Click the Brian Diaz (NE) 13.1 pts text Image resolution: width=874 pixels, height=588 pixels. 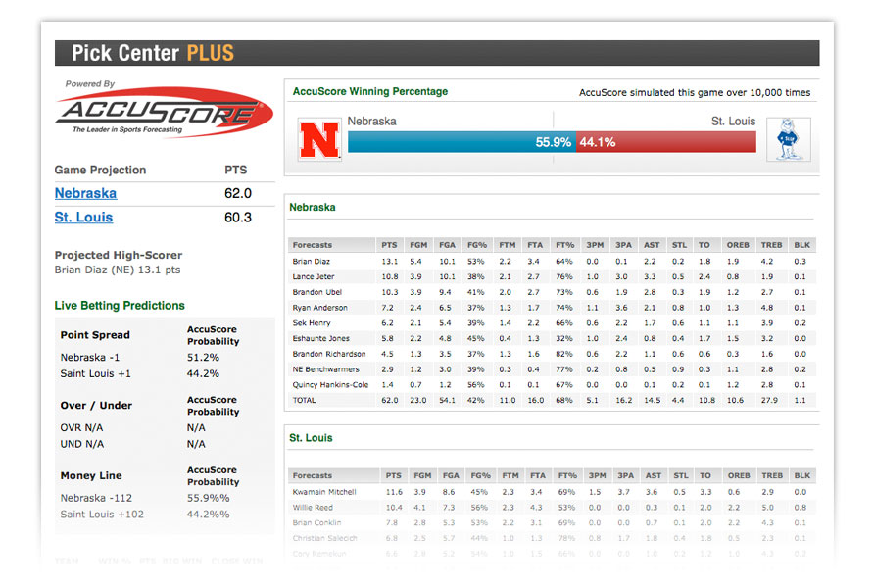point(117,269)
